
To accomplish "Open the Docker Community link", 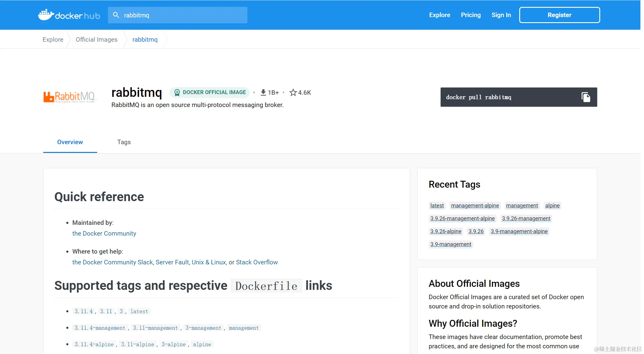I will (104, 234).
